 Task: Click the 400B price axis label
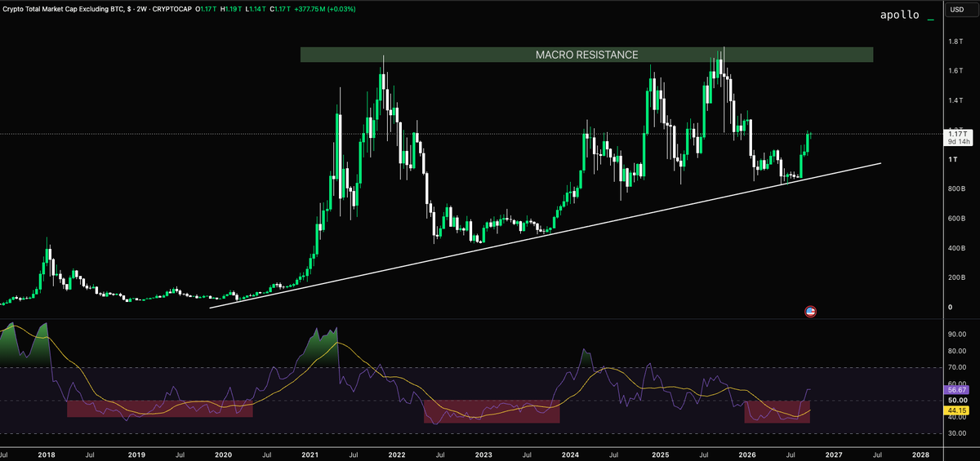955,248
